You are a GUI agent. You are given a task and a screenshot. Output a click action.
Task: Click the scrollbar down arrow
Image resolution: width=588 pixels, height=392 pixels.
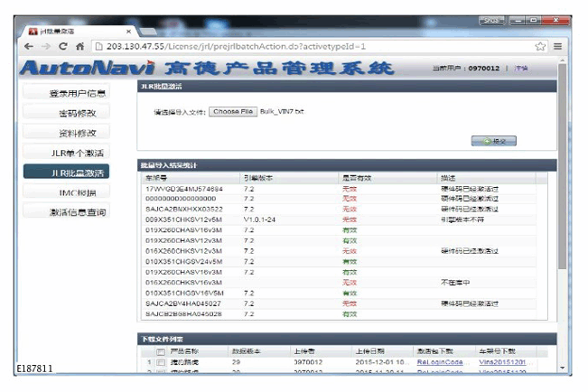pos(562,368)
